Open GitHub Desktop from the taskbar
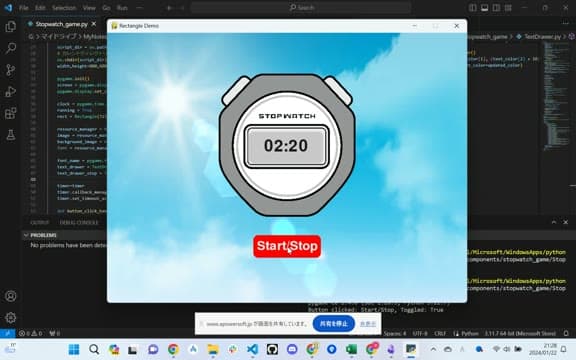 [x=272, y=349]
